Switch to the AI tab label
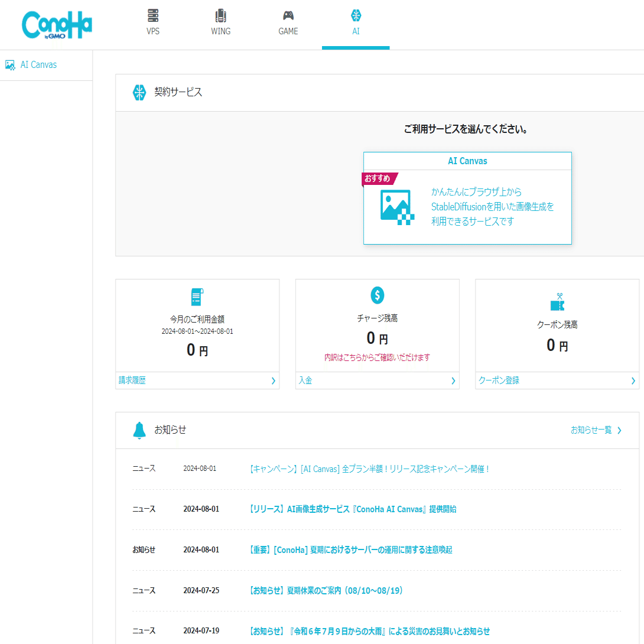 [356, 31]
